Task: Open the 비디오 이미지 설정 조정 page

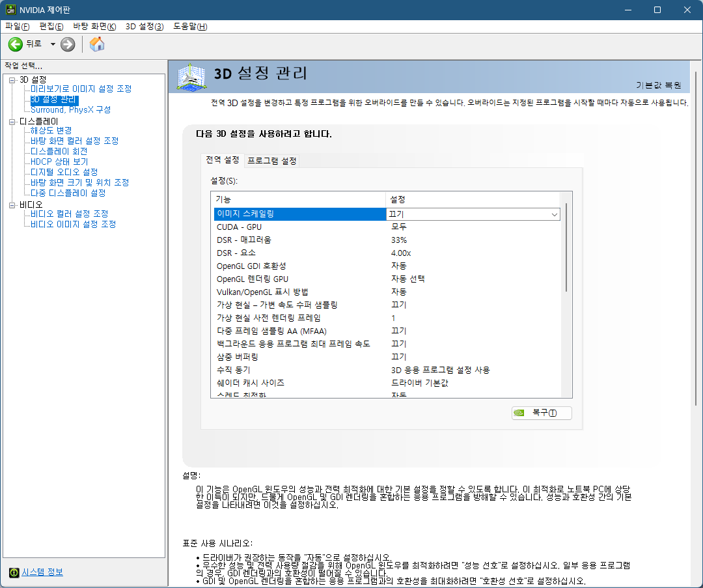Action: pyautogui.click(x=73, y=224)
